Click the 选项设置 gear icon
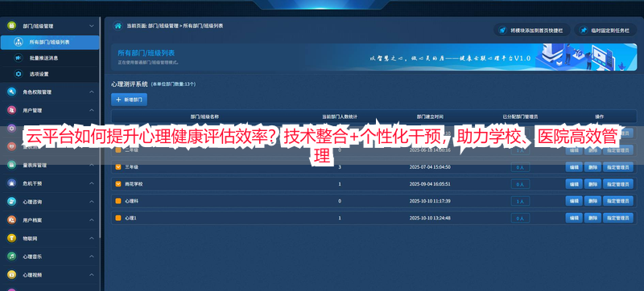This screenshot has width=644, height=291. 18,74
